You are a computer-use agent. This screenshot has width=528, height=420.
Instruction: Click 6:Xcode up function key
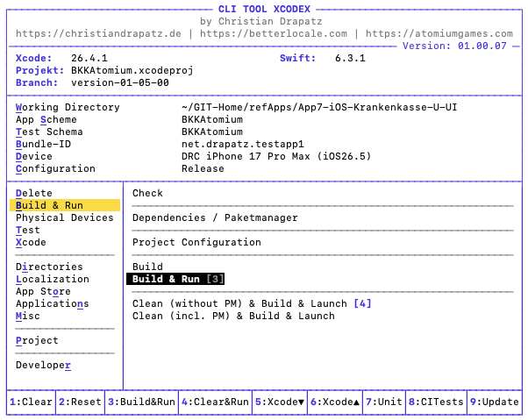(x=335, y=402)
